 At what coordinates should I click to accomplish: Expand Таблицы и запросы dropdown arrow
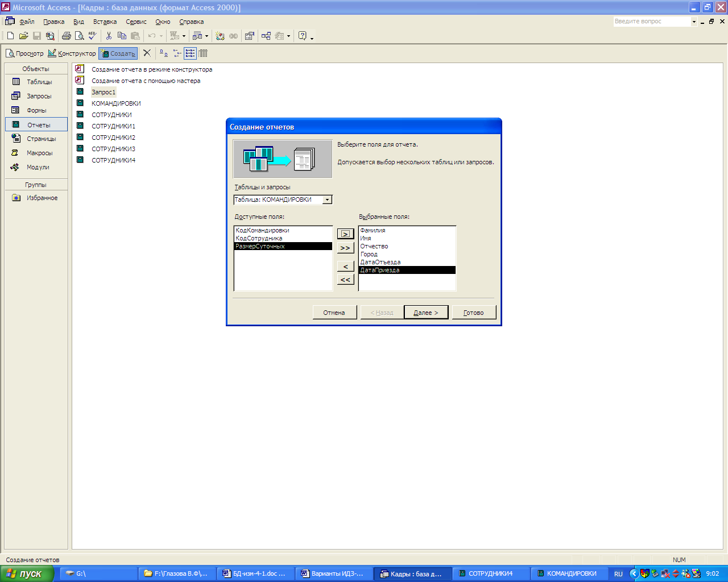point(327,199)
